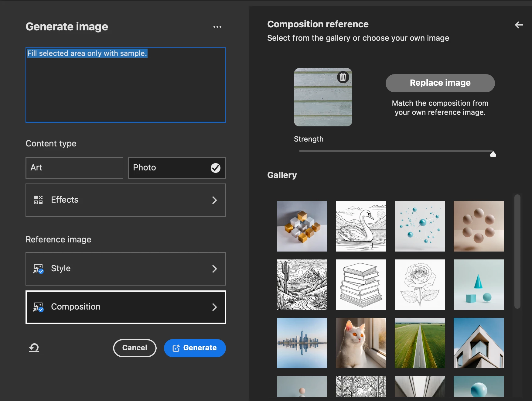Click the Effects grid icon
This screenshot has height=401, width=532.
pyautogui.click(x=38, y=200)
